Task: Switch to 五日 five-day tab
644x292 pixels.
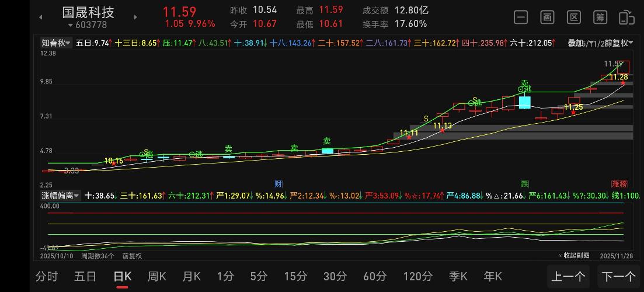Action: click(x=85, y=276)
